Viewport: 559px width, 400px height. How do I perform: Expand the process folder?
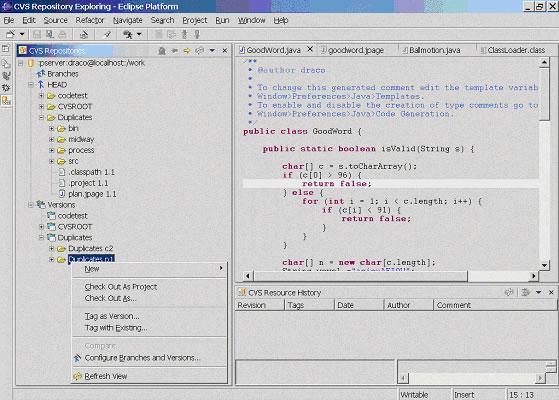coord(52,150)
